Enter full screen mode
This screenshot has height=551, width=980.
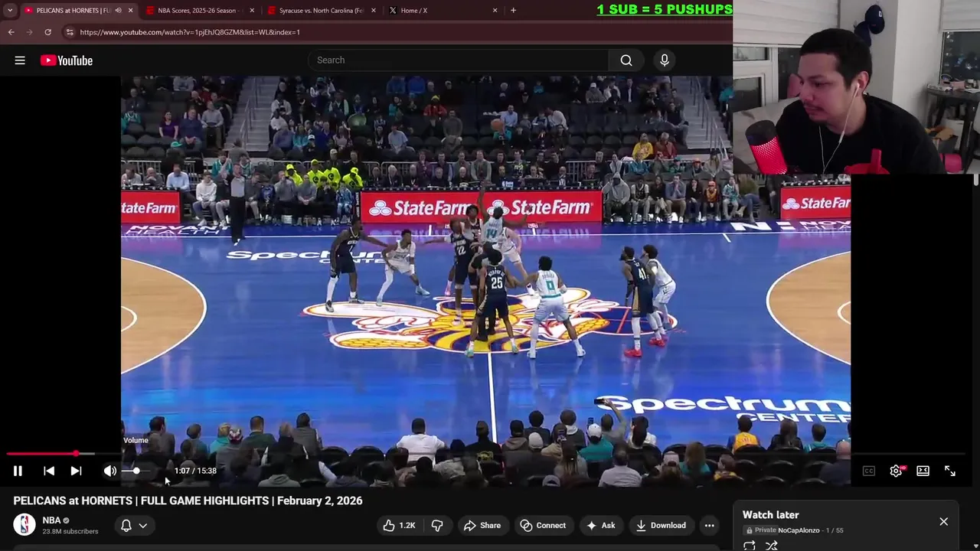click(950, 471)
